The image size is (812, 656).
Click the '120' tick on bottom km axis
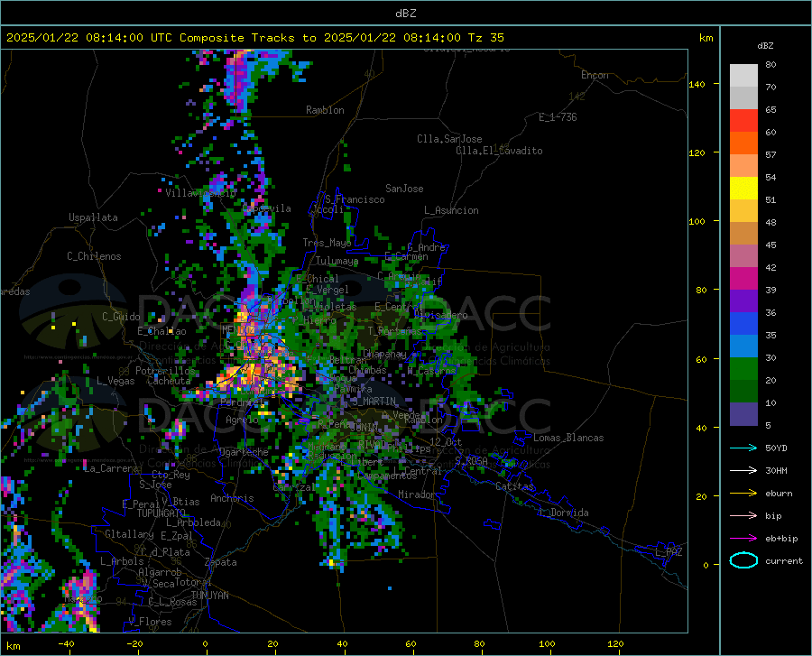tap(615, 643)
